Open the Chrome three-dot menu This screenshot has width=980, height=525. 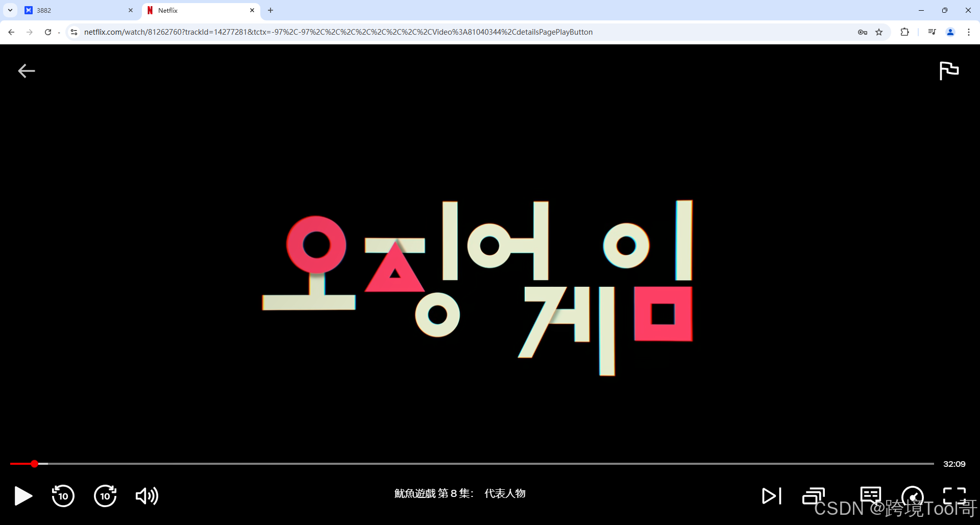(969, 32)
